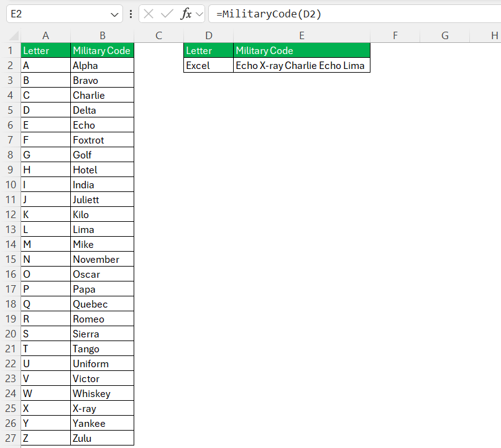Select the Foxtrot cell

[x=102, y=140]
